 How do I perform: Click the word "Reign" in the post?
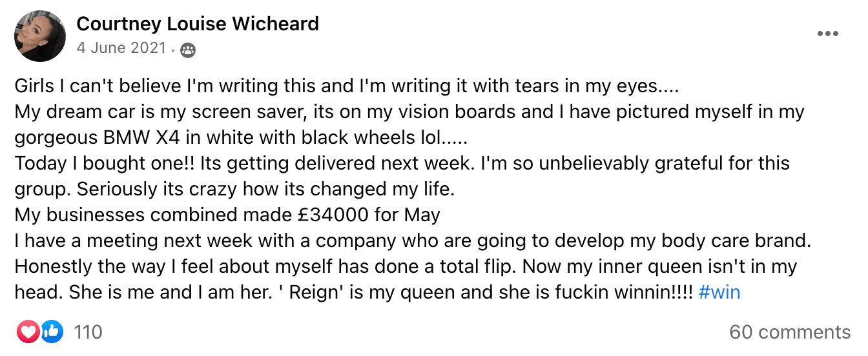click(313, 292)
